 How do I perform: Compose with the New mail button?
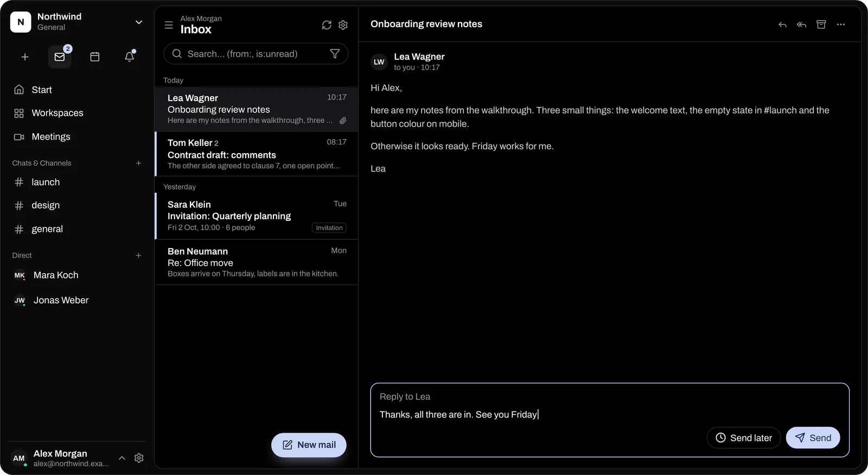tap(309, 445)
